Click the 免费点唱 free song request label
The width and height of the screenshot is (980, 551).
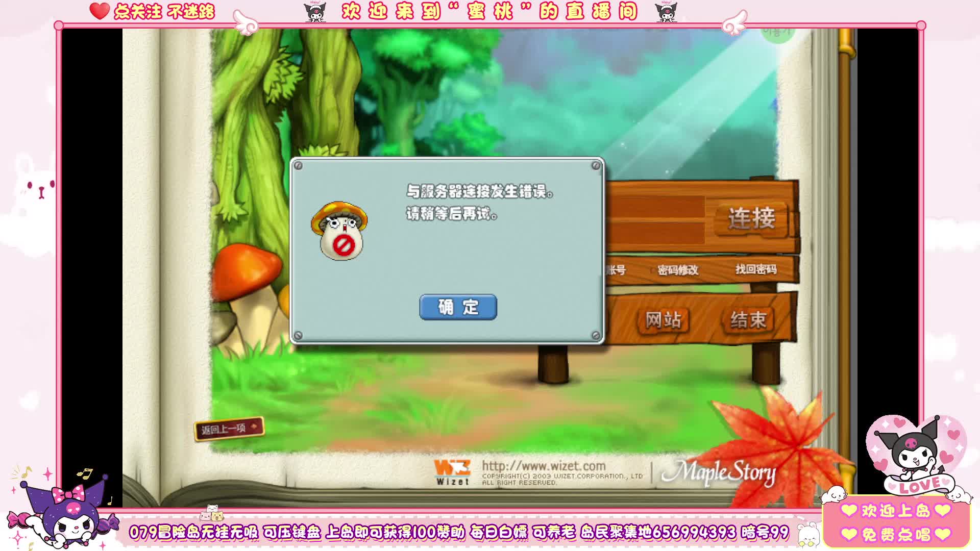tap(896, 534)
